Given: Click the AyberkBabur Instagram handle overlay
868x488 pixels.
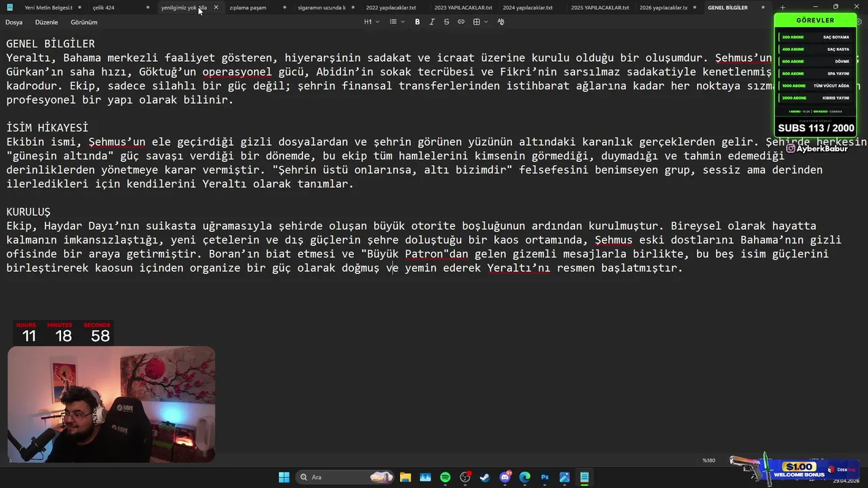Looking at the screenshot, I should [x=817, y=148].
